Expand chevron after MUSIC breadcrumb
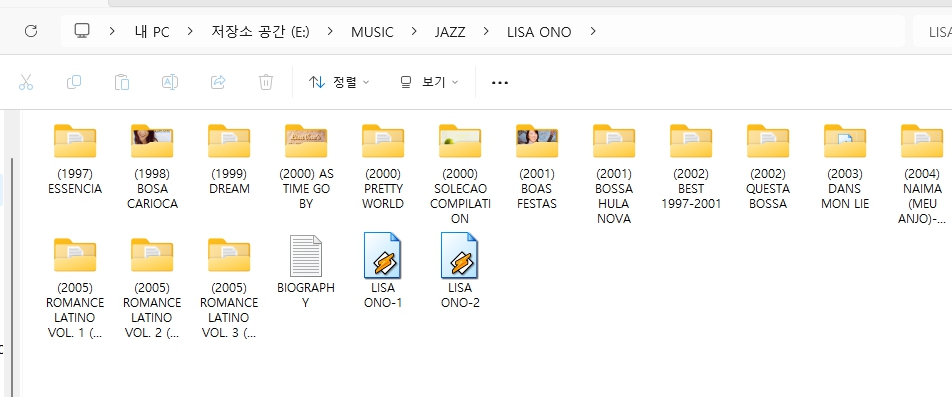Screen dimensions: 952x397 (414, 32)
